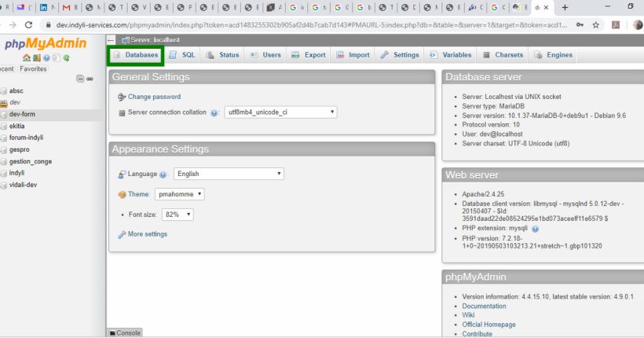Select the dev-form database name
This screenshot has width=644, height=338.
22,114
